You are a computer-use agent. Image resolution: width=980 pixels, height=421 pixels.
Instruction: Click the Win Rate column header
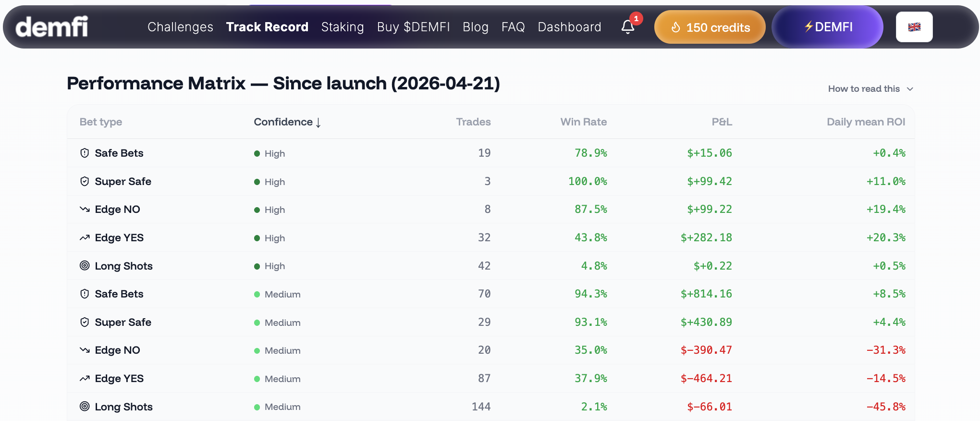click(583, 122)
